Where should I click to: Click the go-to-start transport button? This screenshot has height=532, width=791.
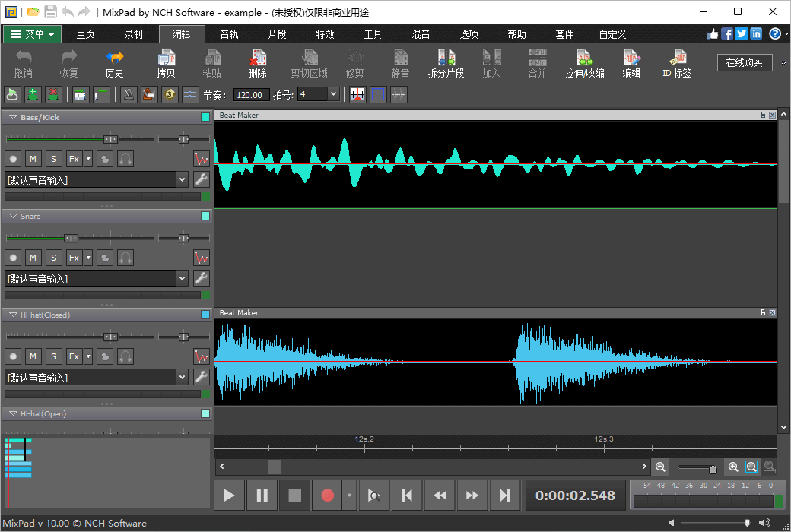[407, 496]
